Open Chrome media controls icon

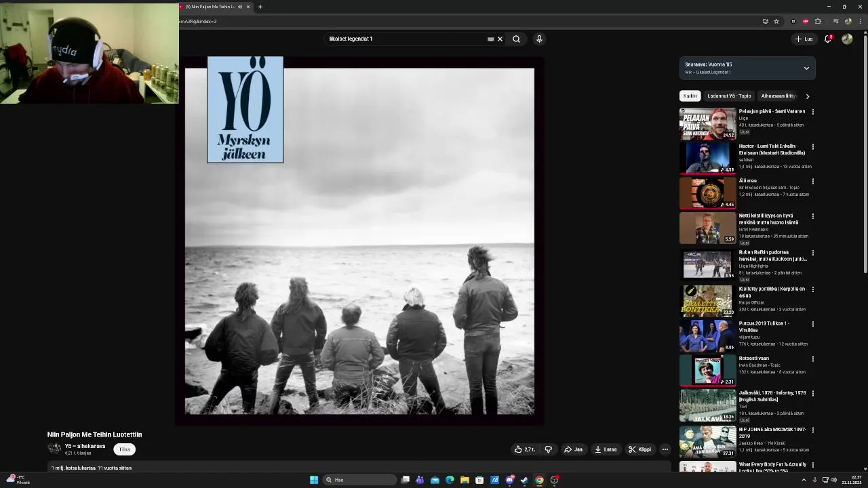[835, 21]
